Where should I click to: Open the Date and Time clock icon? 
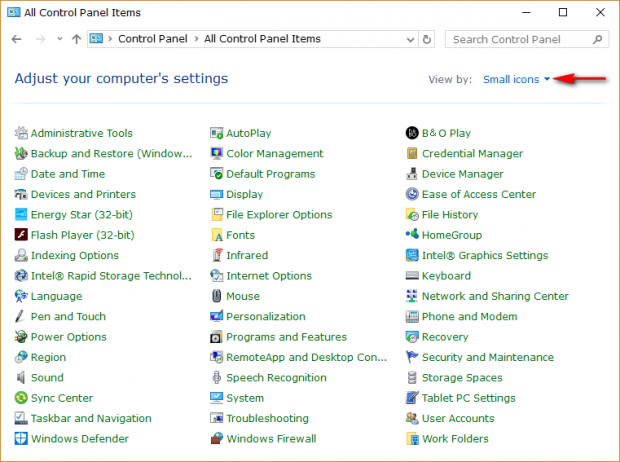21,174
